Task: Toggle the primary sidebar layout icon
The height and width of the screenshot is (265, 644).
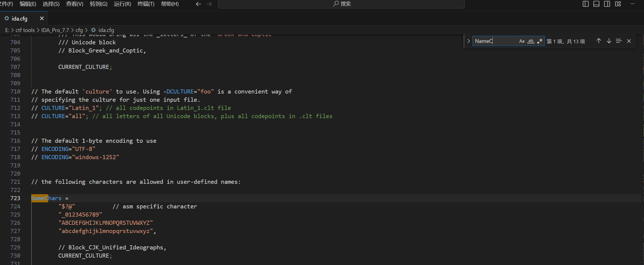Action: [x=586, y=4]
